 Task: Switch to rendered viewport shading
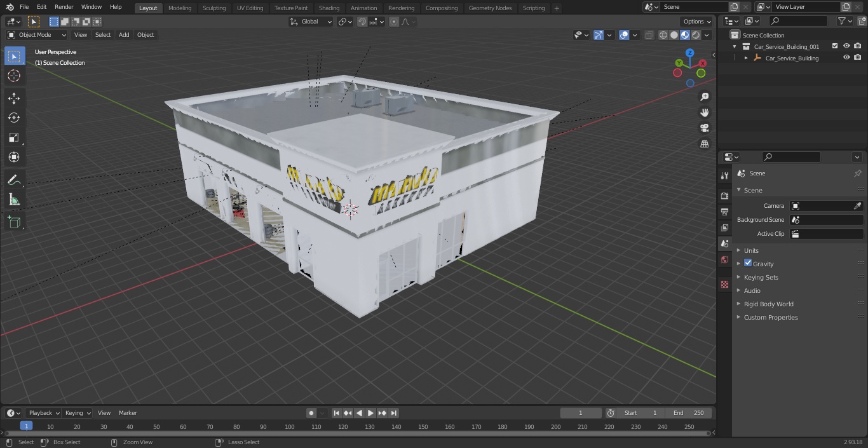click(696, 35)
